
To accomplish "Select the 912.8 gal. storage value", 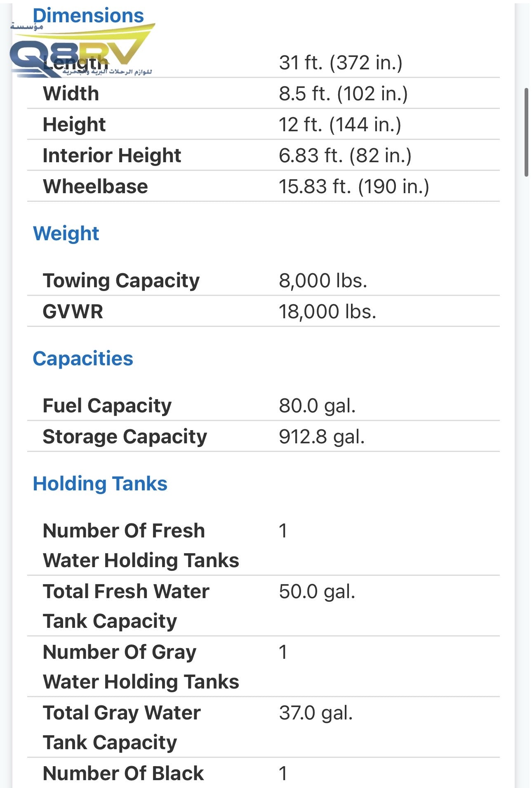I will point(322,437).
